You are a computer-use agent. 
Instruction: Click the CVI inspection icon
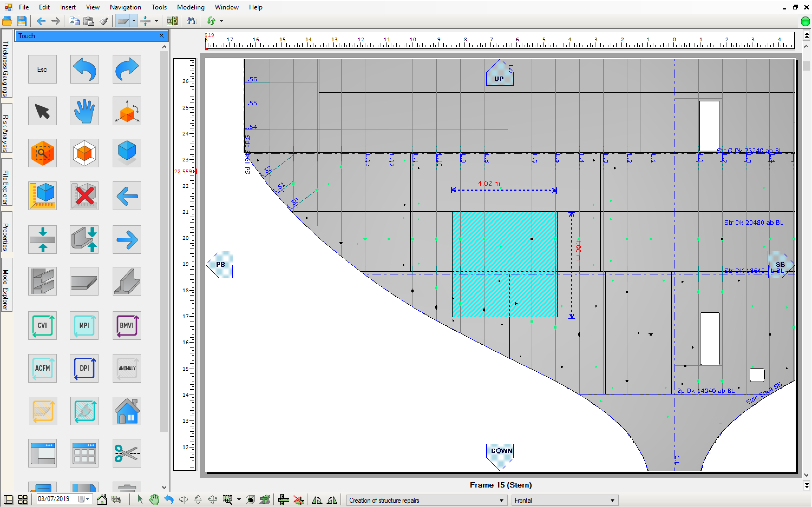(42, 325)
